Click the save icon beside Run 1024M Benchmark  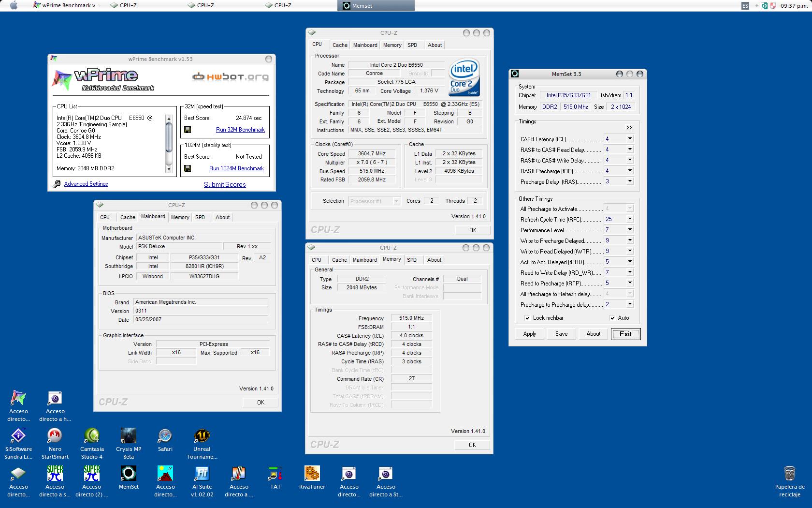point(188,168)
